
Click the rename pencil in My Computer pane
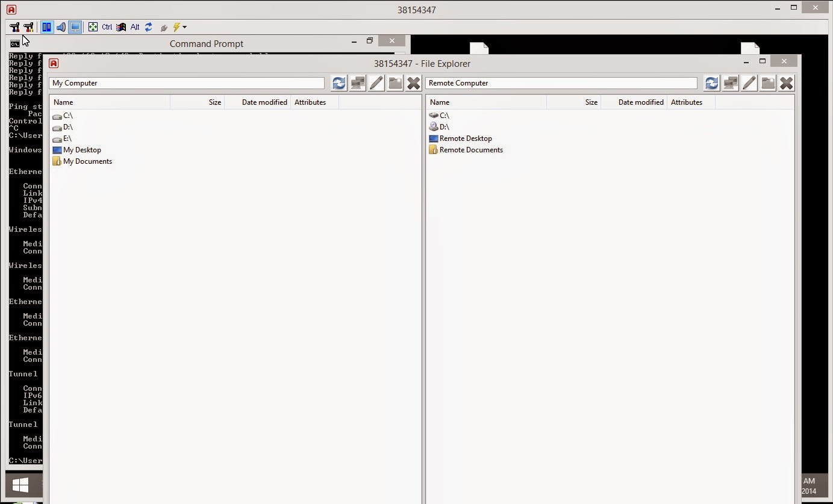pos(376,83)
